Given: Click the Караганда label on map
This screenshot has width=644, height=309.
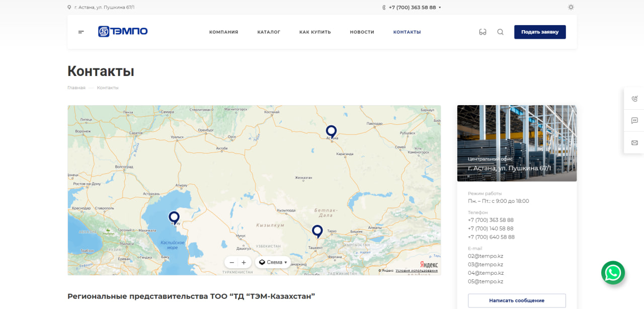Looking at the screenshot, I should click(x=345, y=154).
